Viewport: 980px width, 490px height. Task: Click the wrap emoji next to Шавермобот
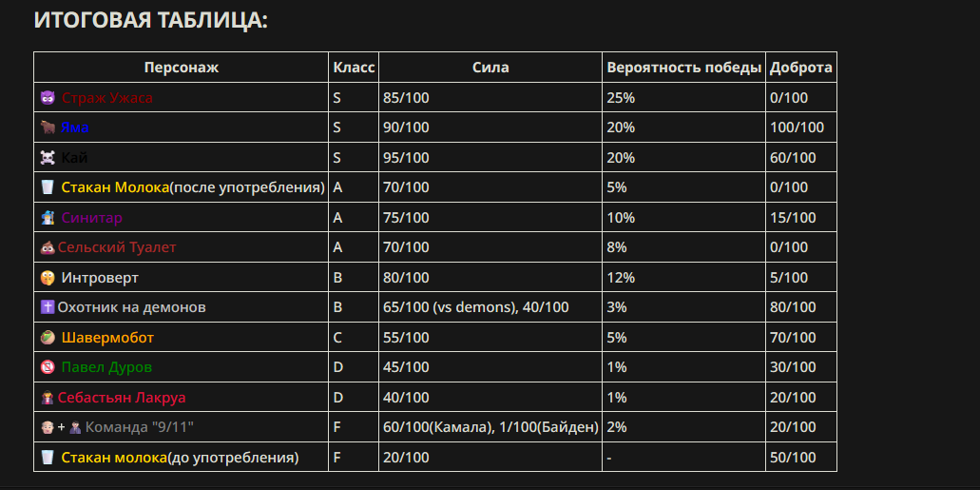click(x=48, y=338)
